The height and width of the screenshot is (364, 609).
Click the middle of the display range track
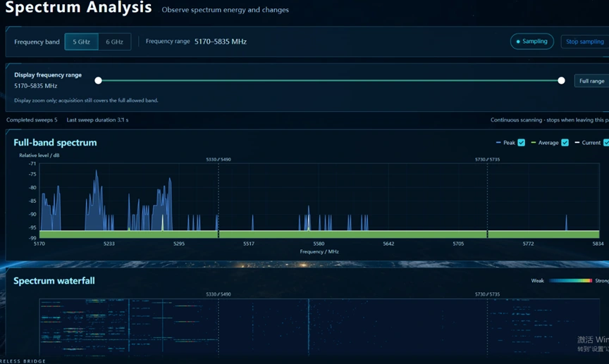[x=330, y=80]
